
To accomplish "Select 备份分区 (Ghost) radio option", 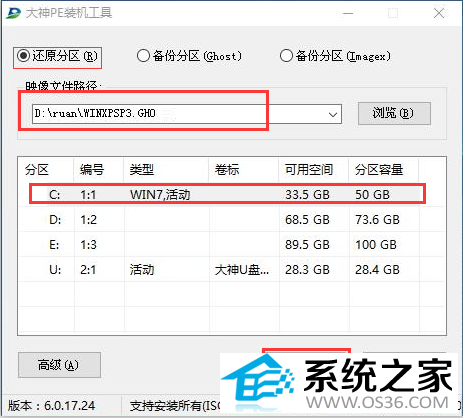I will (189, 56).
